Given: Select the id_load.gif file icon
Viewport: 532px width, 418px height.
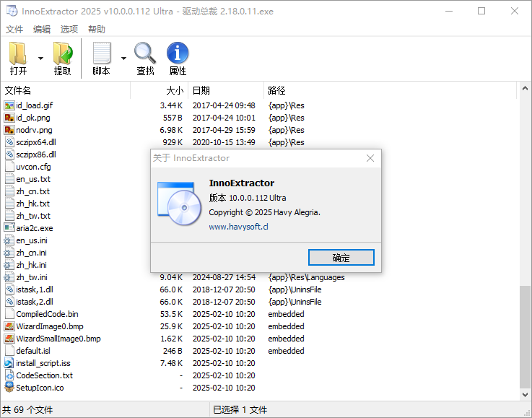Looking at the screenshot, I should pos(9,105).
